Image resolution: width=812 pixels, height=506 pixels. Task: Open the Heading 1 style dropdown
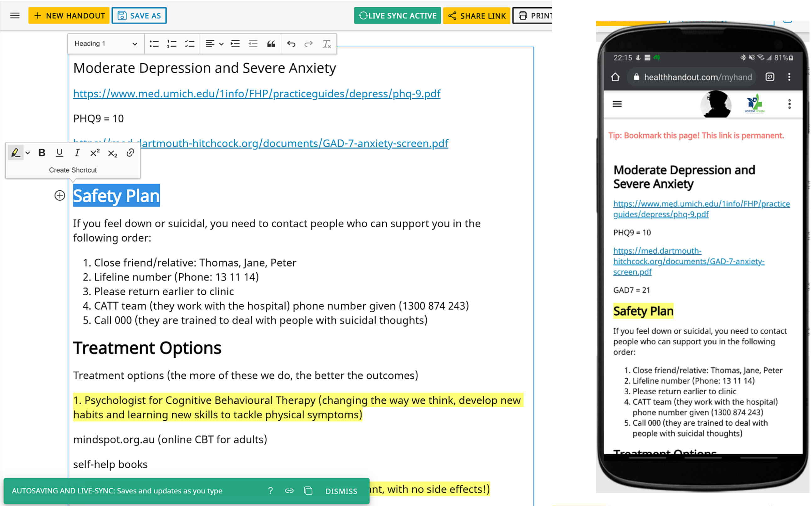tap(106, 44)
